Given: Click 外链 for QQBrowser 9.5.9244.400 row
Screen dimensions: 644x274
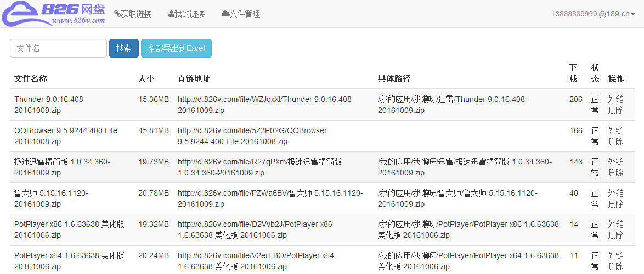Looking at the screenshot, I should (615, 131).
